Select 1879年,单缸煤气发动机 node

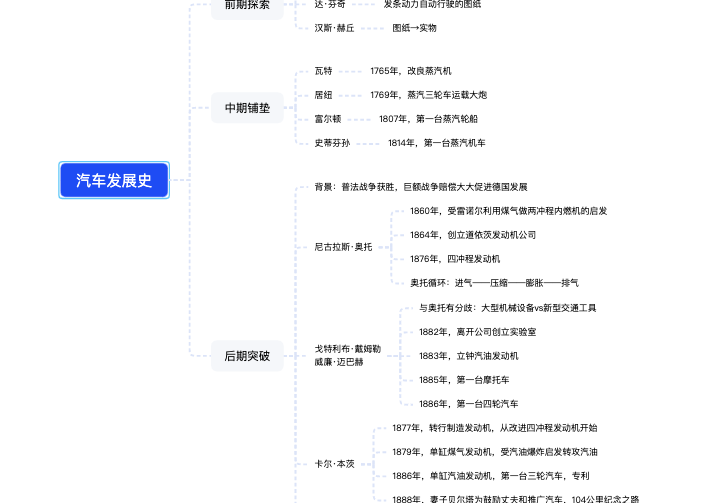pyautogui.click(x=495, y=452)
